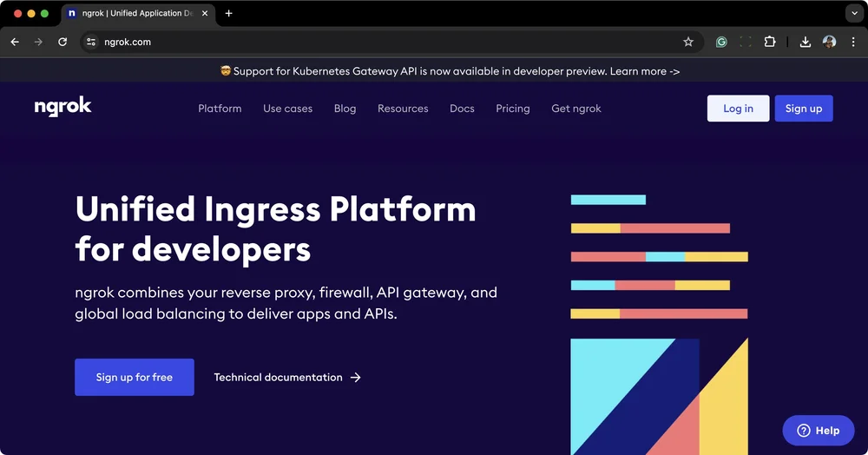Open the Downloads icon in toolbar
This screenshot has width=868, height=455.
[x=806, y=42]
